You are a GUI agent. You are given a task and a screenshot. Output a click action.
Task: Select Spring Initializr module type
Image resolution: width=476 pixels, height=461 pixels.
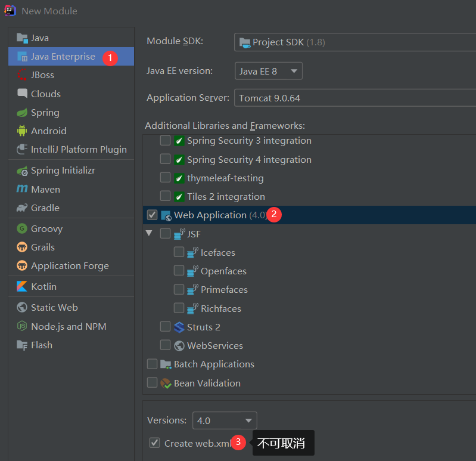(x=71, y=171)
